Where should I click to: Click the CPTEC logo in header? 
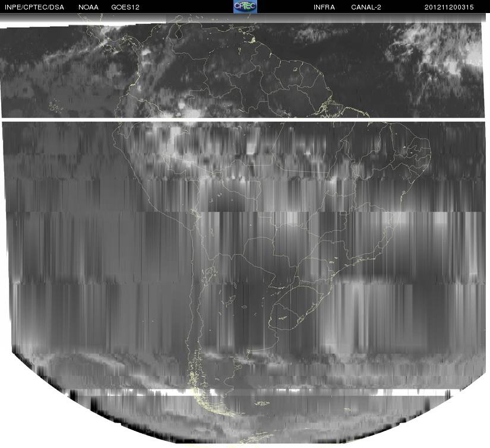(x=245, y=7)
